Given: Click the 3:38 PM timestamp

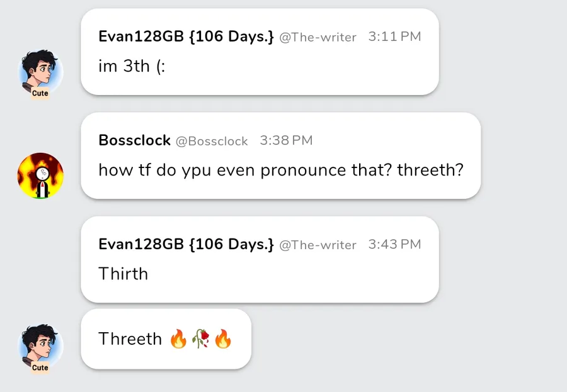Looking at the screenshot, I should pyautogui.click(x=286, y=140).
